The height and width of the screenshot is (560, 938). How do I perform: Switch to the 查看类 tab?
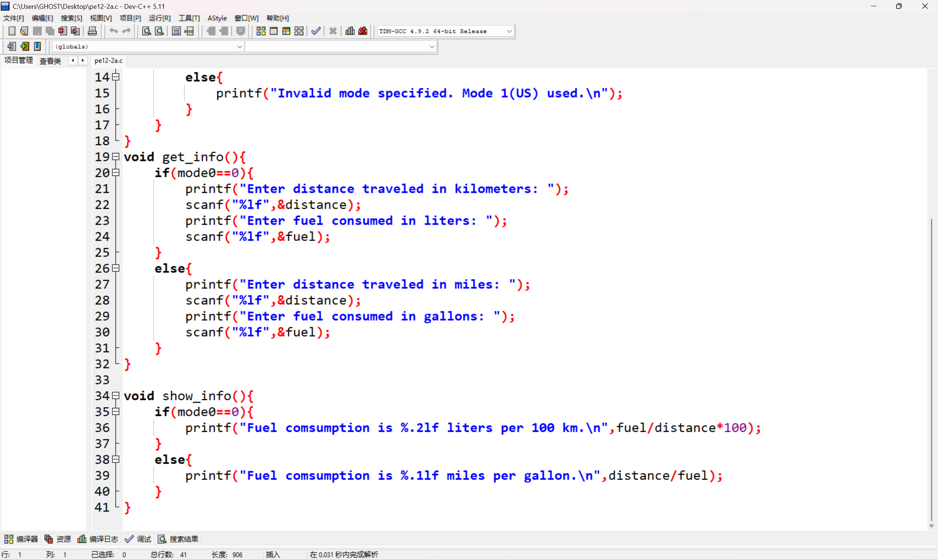tap(50, 61)
